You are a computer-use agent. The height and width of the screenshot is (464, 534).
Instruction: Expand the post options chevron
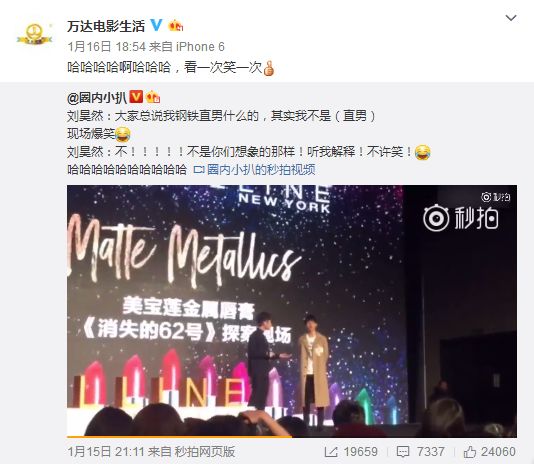pos(511,18)
